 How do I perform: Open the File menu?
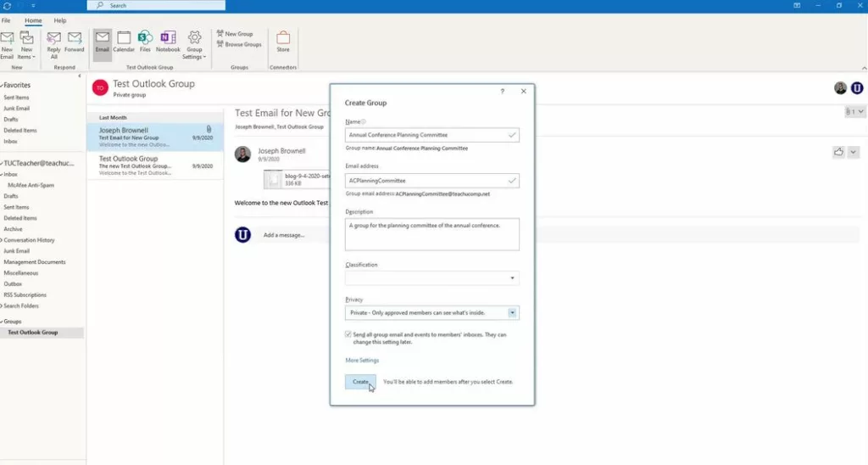point(6,20)
